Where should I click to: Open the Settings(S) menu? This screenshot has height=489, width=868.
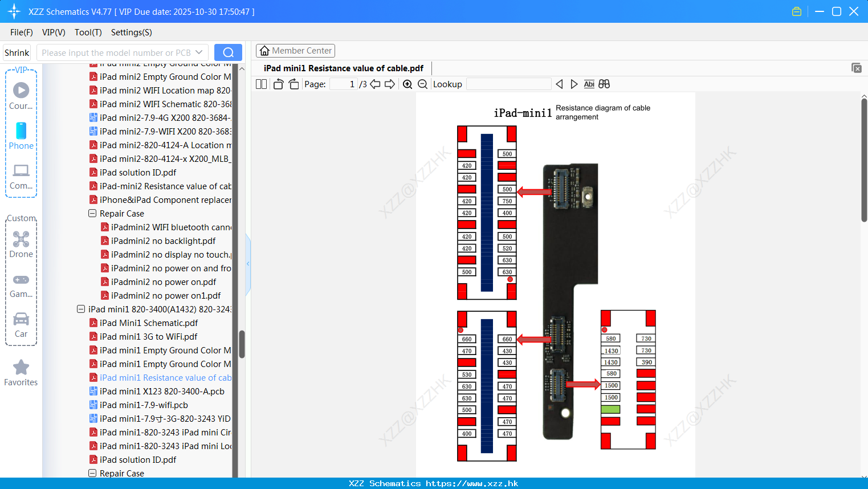click(x=132, y=32)
